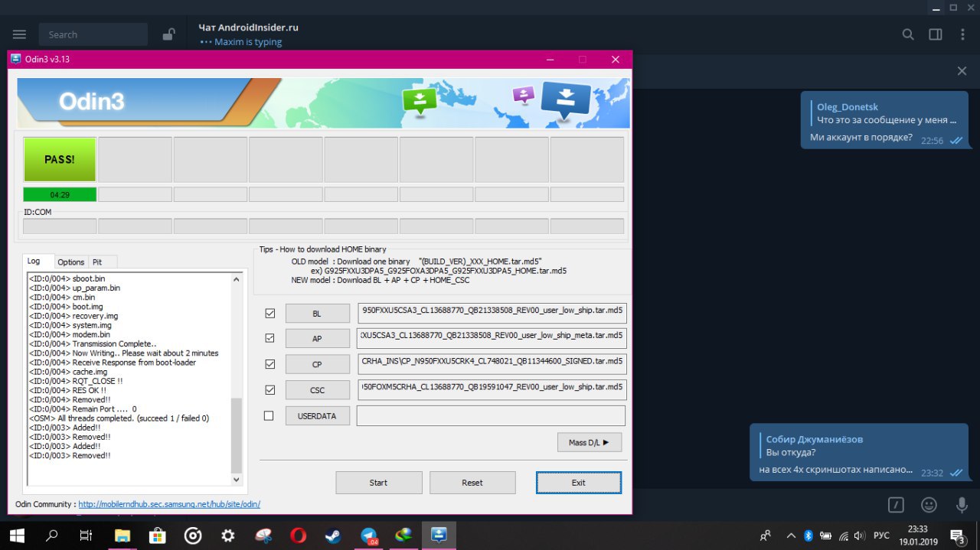Open Wi-Fi network tray icon

pyautogui.click(x=844, y=535)
